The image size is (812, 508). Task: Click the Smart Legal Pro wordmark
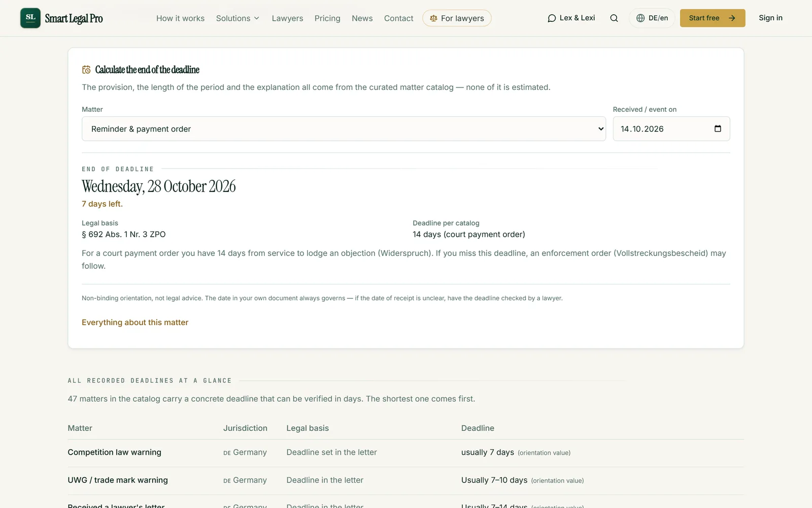pos(74,19)
